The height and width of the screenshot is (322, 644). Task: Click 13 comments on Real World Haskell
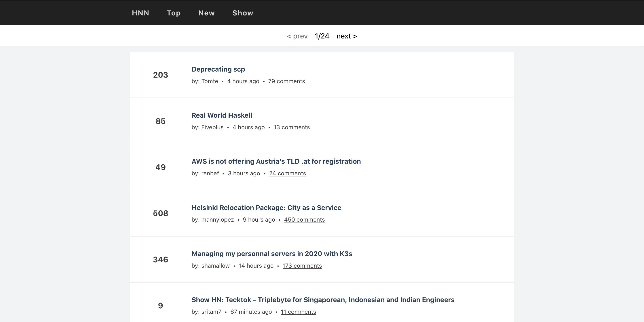coord(292,127)
